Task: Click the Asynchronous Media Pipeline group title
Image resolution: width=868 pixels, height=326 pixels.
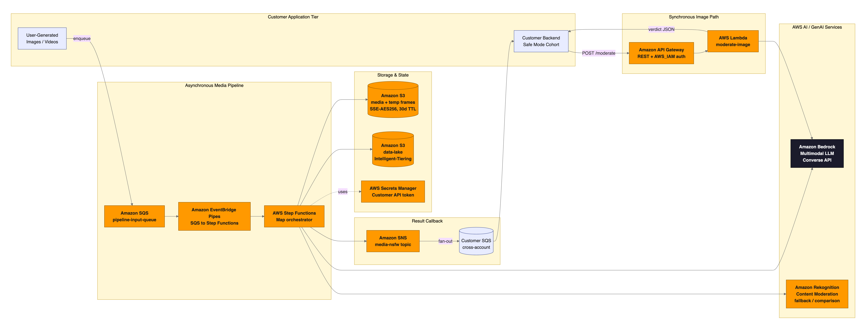Action: [x=214, y=86]
